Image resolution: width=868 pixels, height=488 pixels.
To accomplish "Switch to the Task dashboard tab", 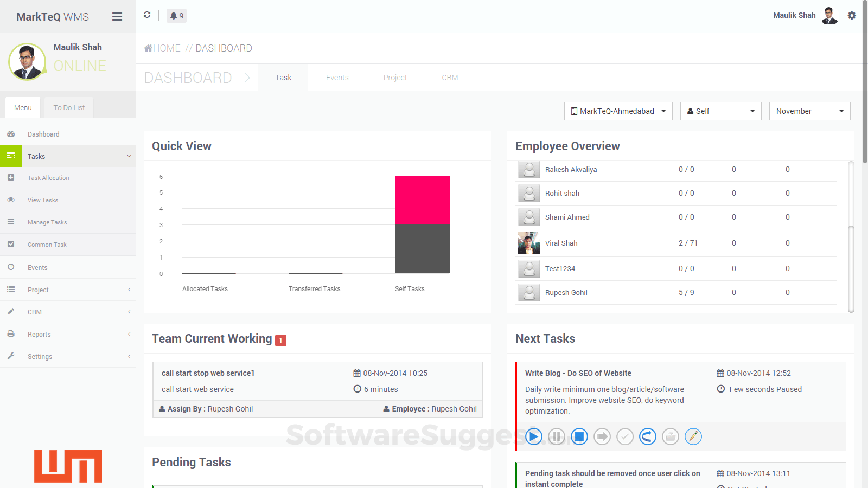I will 283,78.
